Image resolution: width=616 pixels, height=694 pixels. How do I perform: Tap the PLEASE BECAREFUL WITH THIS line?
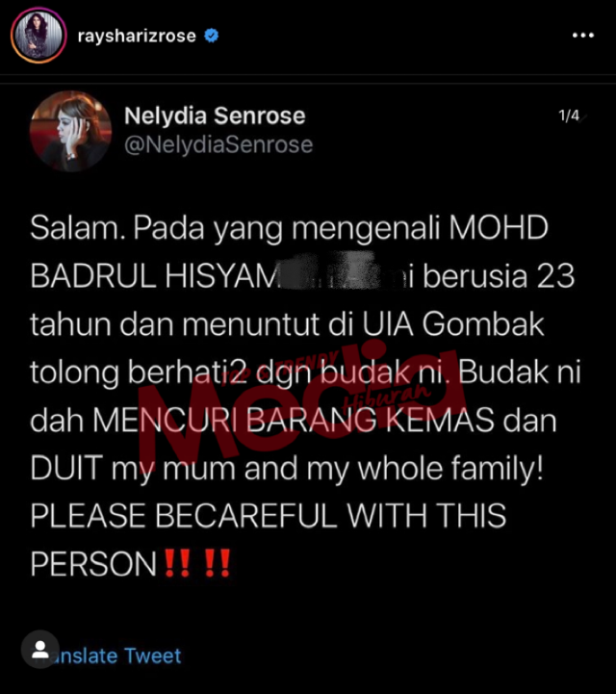click(x=269, y=516)
